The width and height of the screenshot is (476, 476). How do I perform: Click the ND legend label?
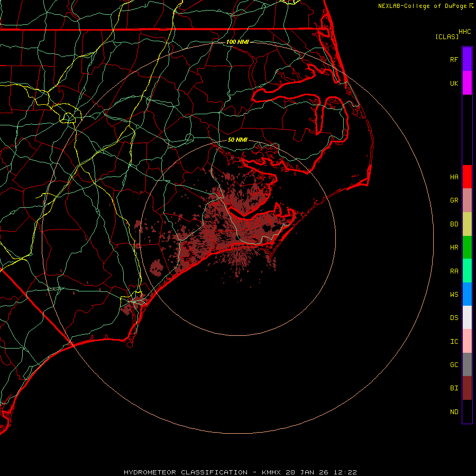coord(454,412)
